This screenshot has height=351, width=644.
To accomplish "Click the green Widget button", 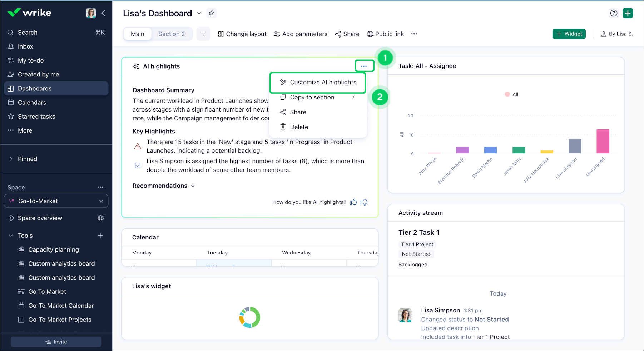I will pos(569,34).
